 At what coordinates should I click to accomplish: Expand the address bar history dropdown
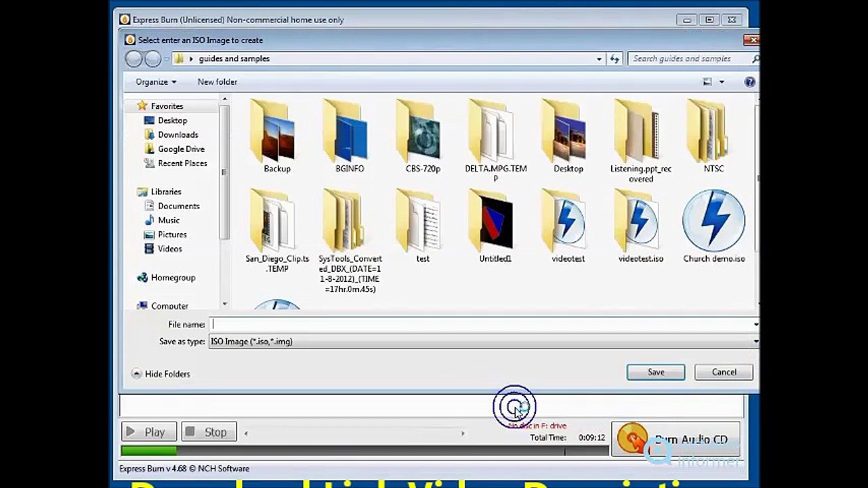(599, 59)
